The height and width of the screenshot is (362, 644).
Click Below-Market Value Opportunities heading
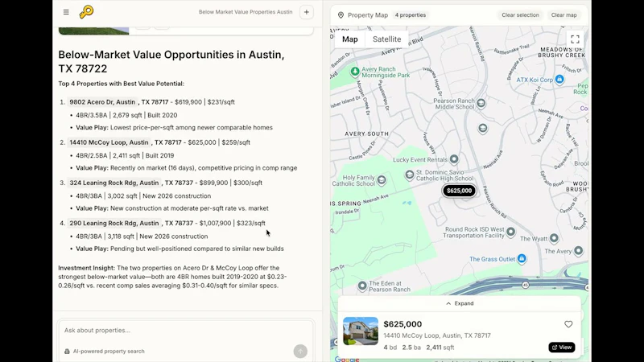click(171, 62)
